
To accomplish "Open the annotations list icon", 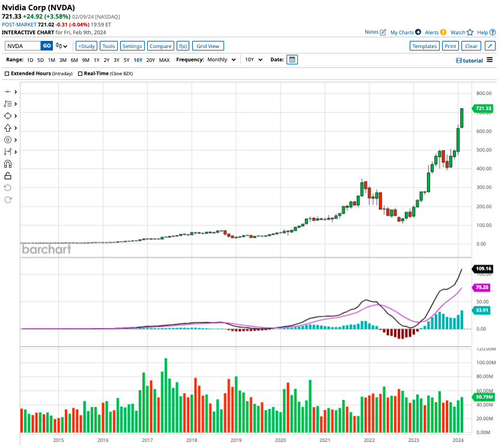I will tap(7, 103).
